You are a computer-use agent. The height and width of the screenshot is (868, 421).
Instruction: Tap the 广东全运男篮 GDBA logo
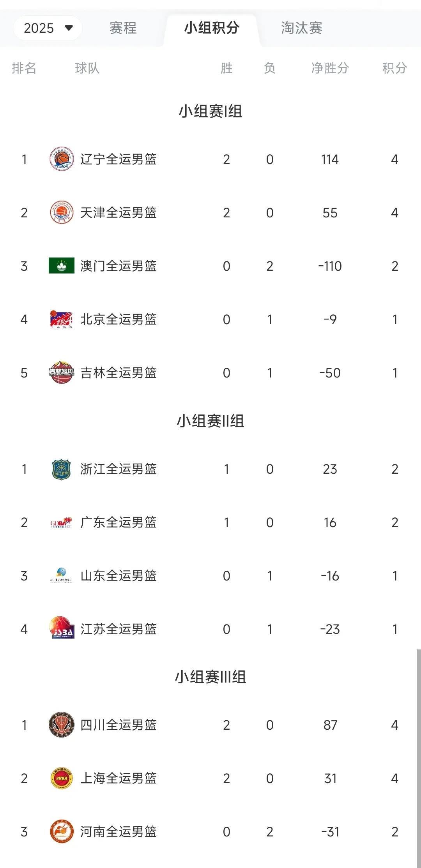coord(62,522)
